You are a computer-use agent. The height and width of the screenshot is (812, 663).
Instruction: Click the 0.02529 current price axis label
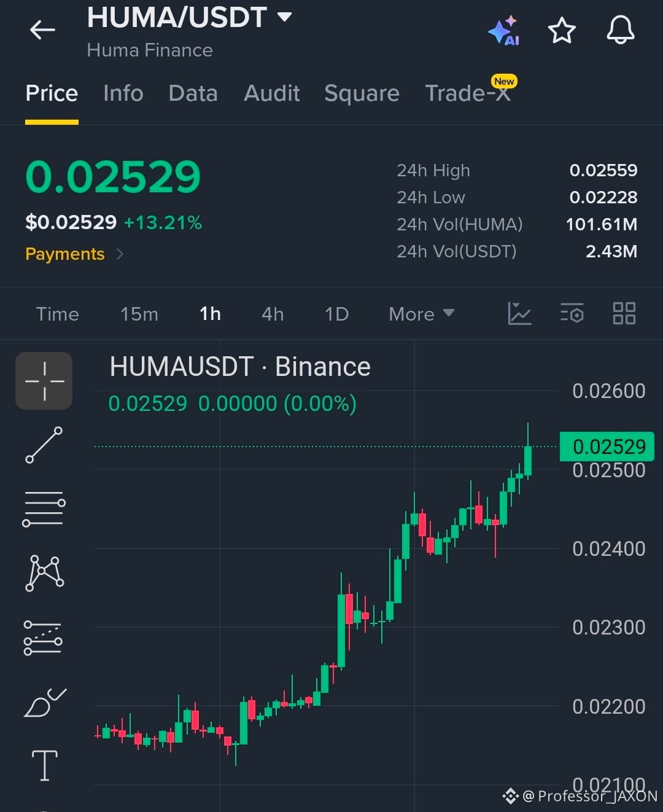607,447
